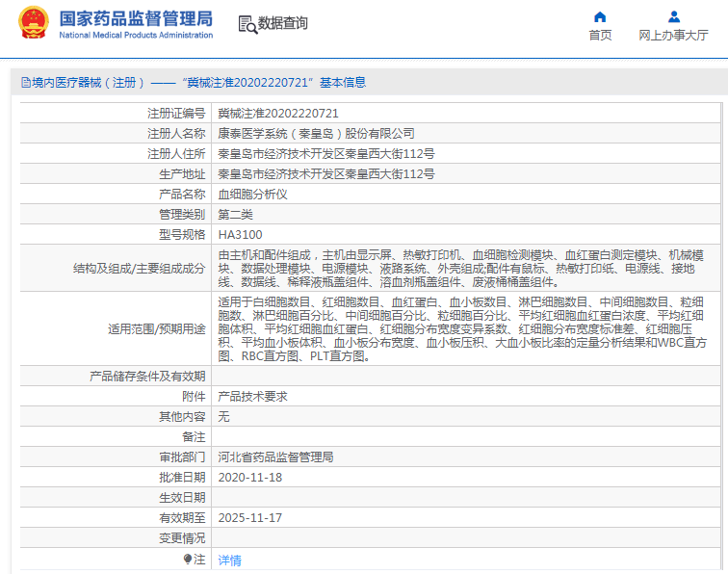This screenshot has height=574, width=728.
Task: Open the 详情 details link
Action: [229, 560]
